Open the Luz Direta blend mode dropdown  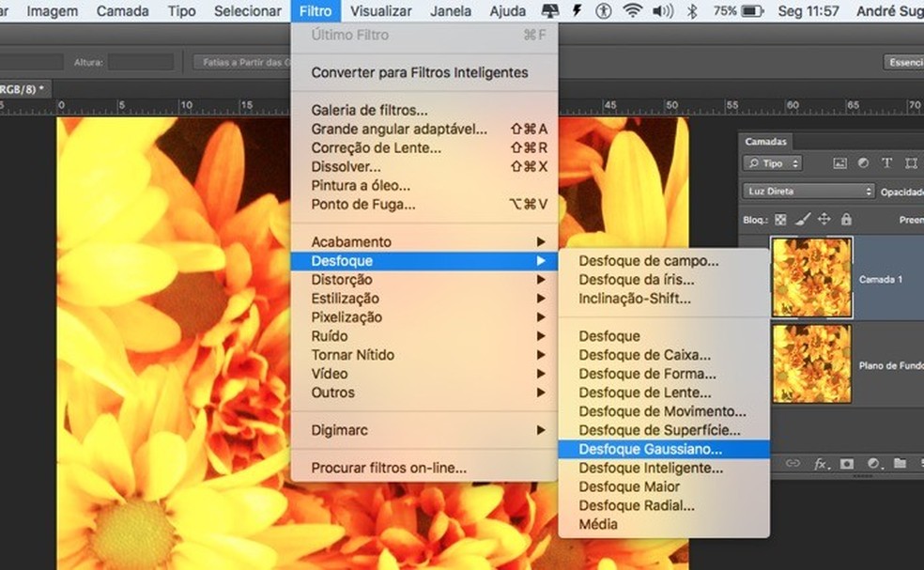(808, 191)
